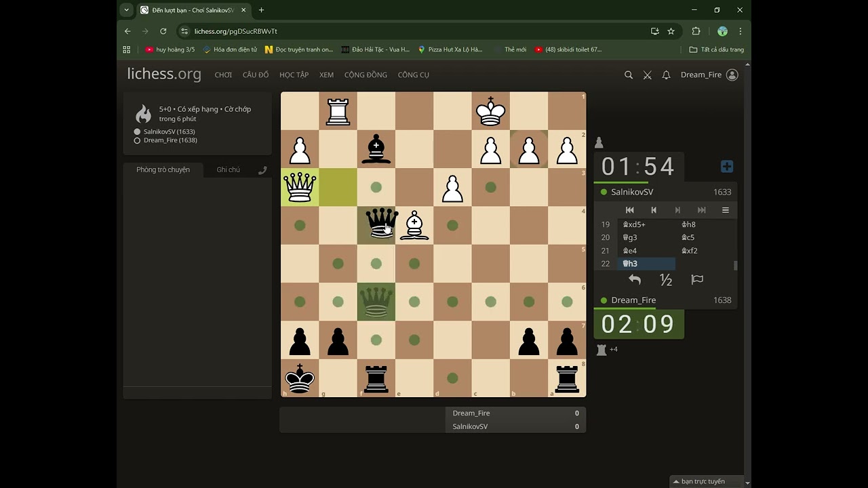Screen dimensions: 868x488
Task: Open install app icon in address bar
Action: (x=654, y=31)
